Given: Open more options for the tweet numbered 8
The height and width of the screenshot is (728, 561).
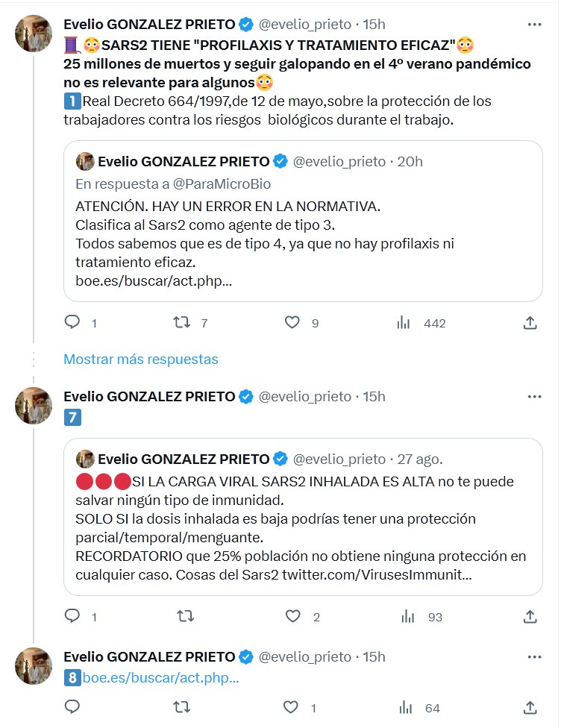Looking at the screenshot, I should 534,656.
